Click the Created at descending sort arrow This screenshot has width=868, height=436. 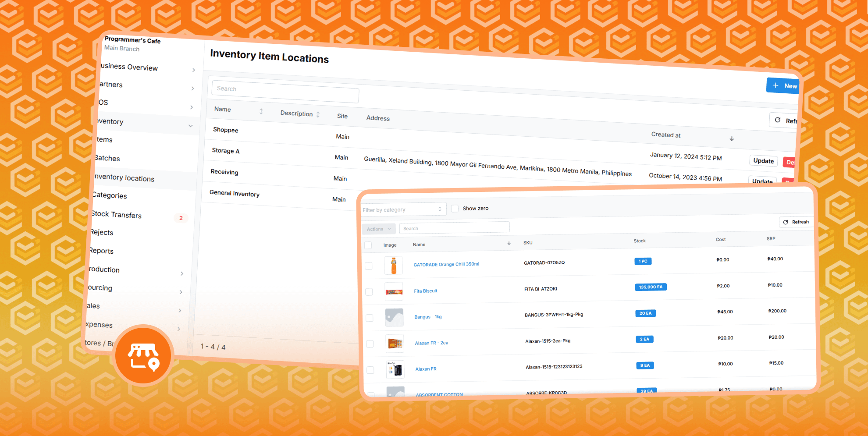pyautogui.click(x=732, y=138)
